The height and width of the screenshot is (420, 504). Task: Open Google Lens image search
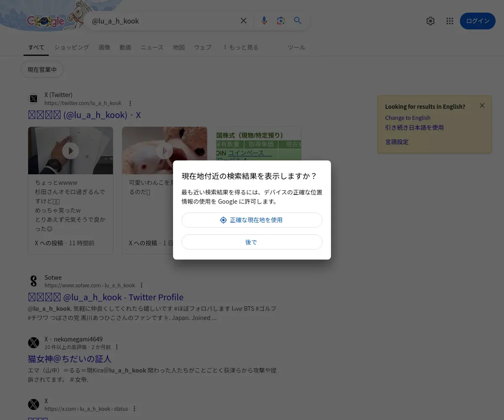pyautogui.click(x=281, y=21)
